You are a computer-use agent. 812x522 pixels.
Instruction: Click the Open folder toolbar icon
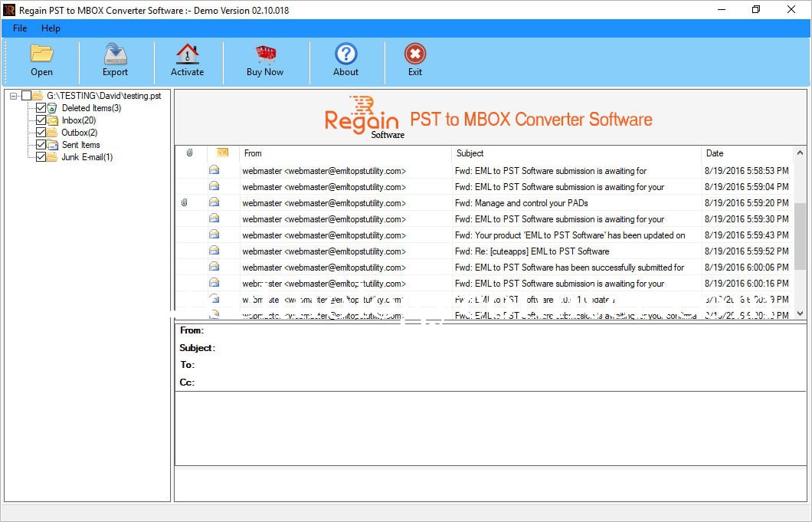(x=41, y=54)
